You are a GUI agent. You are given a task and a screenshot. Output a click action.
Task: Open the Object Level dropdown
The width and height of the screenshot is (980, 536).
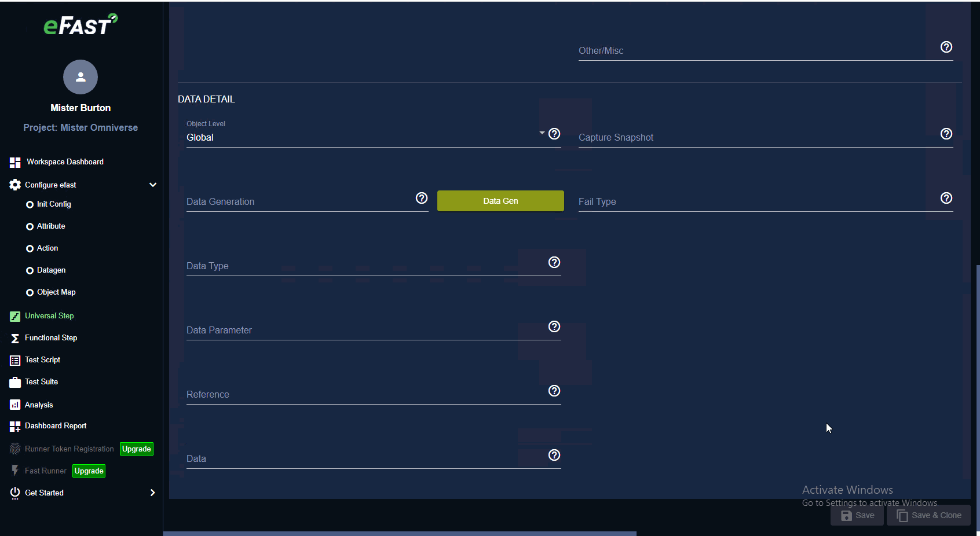(365, 138)
